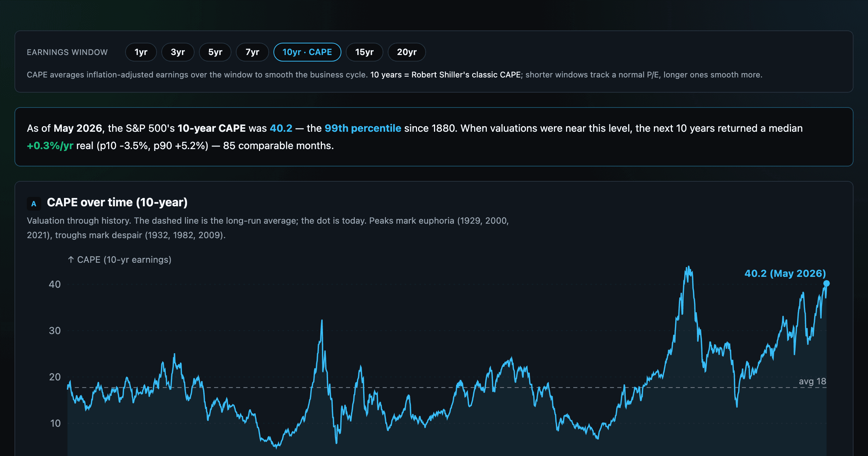Click the 'avg 18' average line label

[x=812, y=381]
